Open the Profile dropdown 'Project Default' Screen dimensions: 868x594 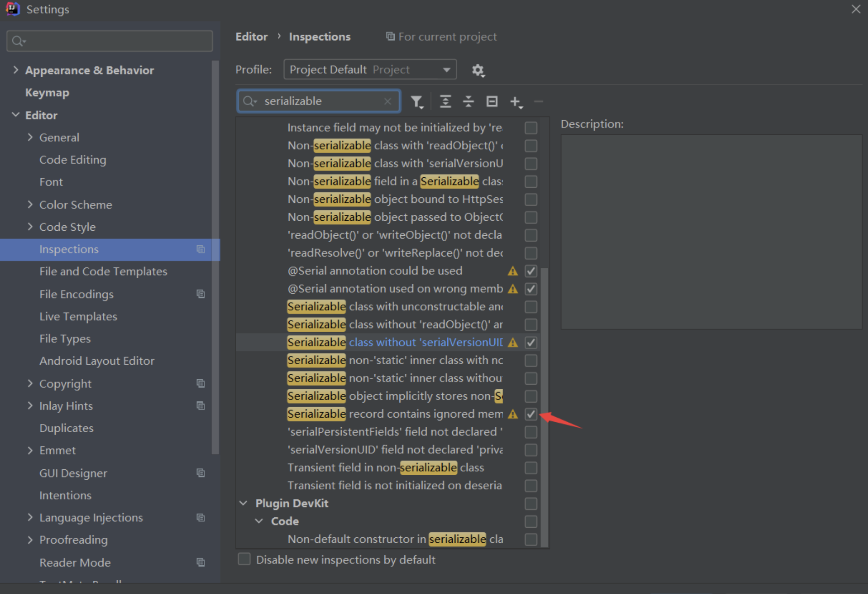[x=370, y=70]
